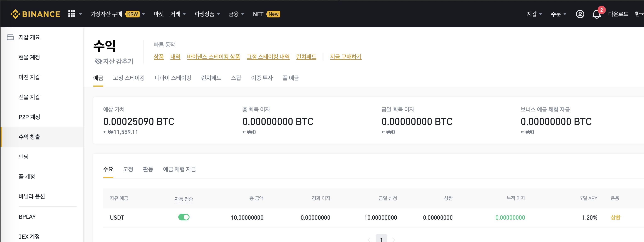Go to previous page arrow
Viewport: 644px width, 242px height.
coord(369,240)
